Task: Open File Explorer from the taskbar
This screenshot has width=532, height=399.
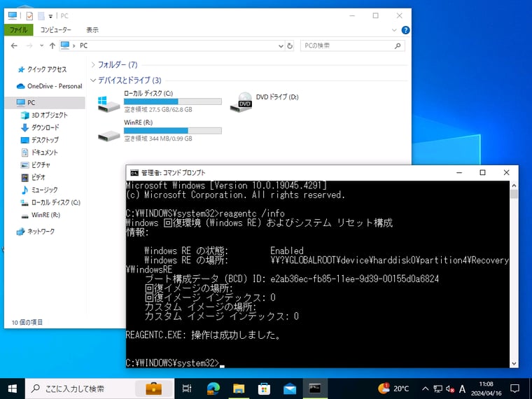Action: coord(239,388)
